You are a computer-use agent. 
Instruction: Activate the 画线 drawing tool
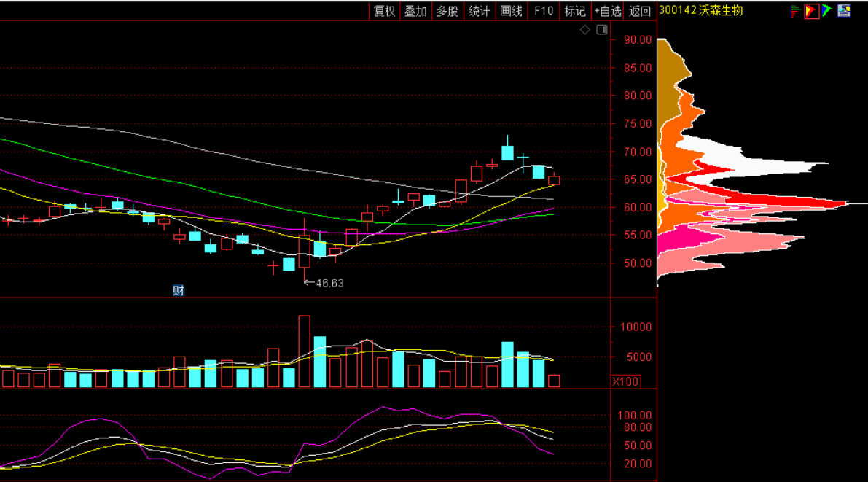tap(512, 11)
